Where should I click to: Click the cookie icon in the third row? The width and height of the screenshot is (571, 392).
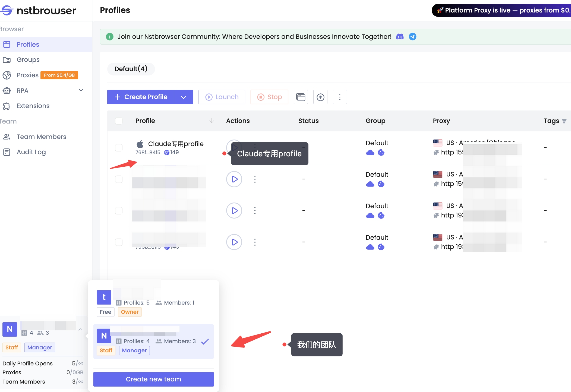click(x=381, y=216)
